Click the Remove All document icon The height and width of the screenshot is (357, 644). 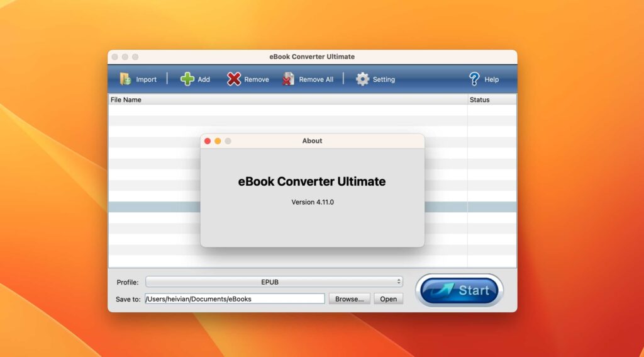288,79
